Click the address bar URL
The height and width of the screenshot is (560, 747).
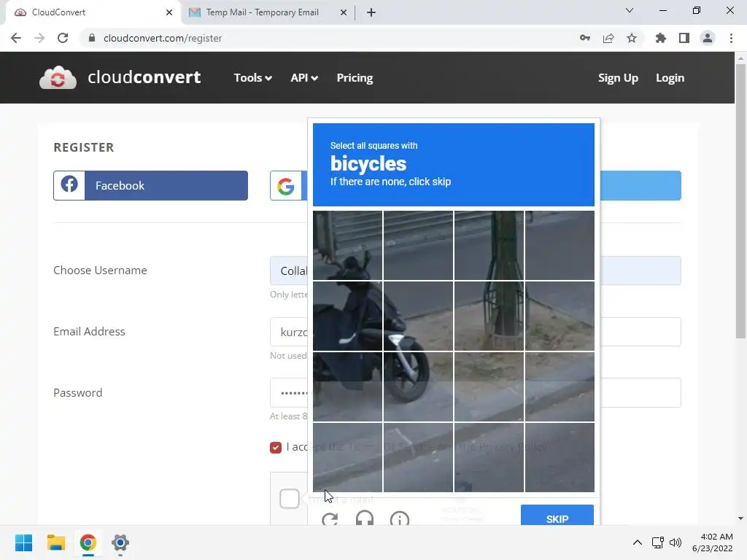point(163,38)
